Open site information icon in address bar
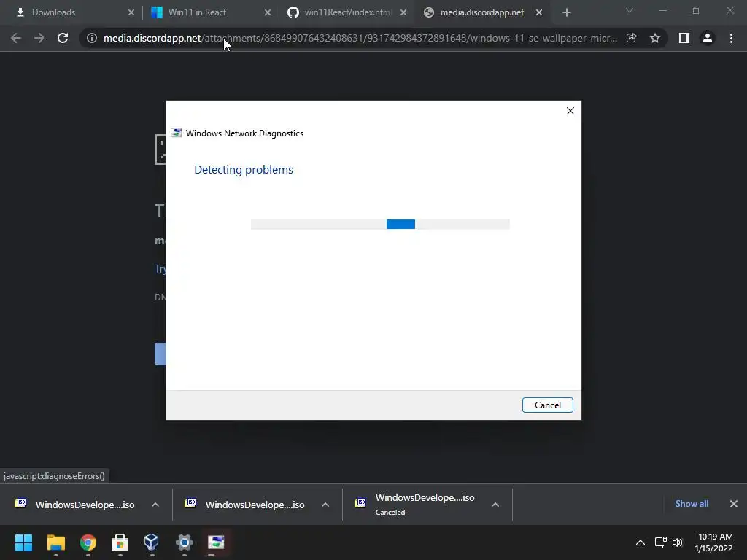Viewport: 747px width, 560px height. [92, 38]
